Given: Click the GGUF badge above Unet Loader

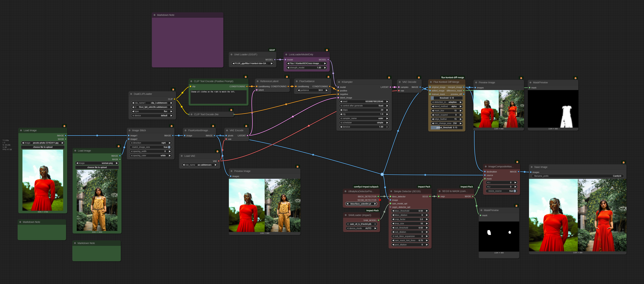Looking at the screenshot, I should pyautogui.click(x=272, y=50).
